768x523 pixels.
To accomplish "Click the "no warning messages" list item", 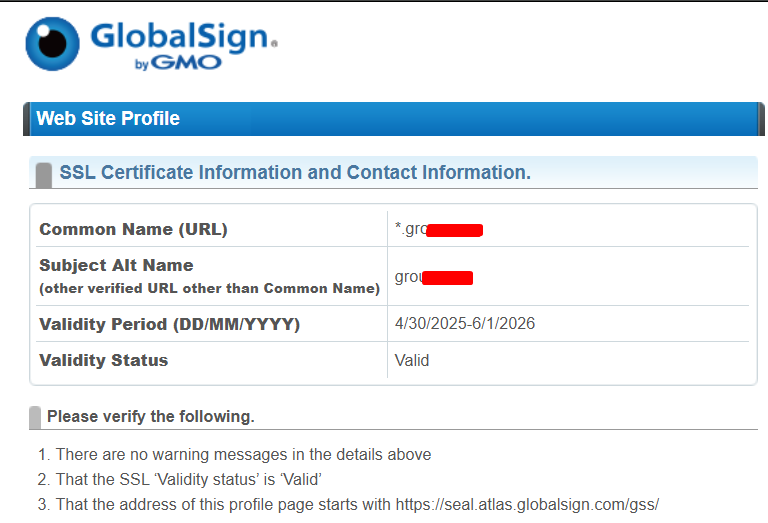I will 243,454.
